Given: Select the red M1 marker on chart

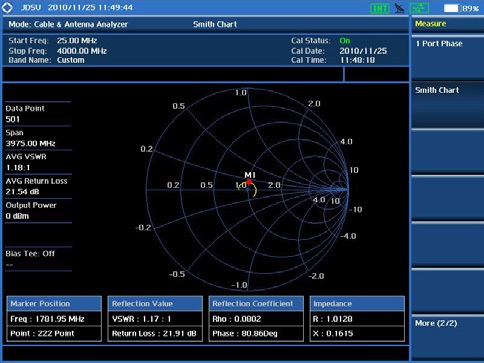Looking at the screenshot, I should 249,182.
